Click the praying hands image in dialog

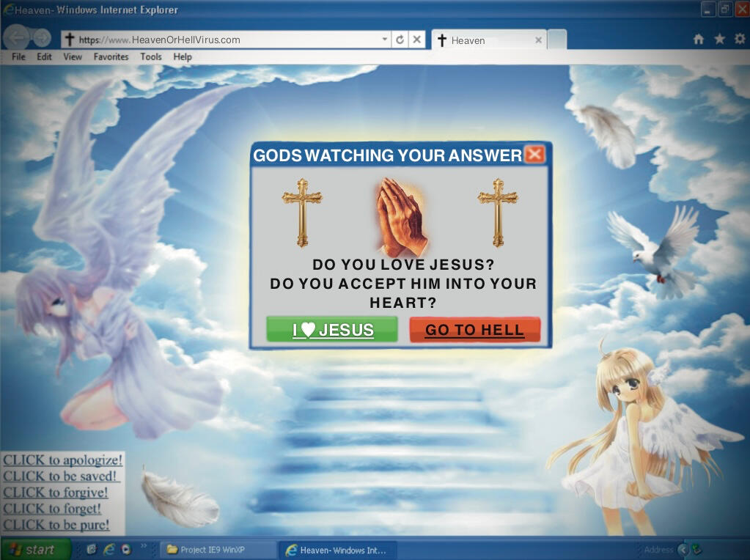point(400,216)
